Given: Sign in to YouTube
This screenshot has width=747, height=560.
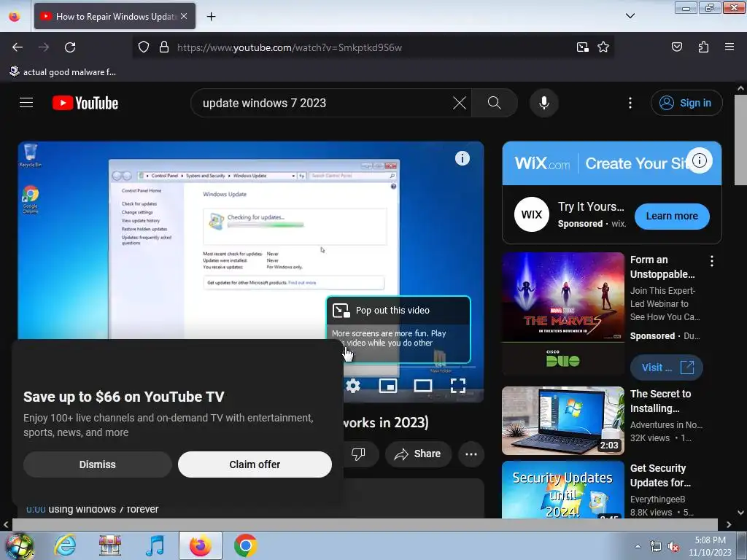Looking at the screenshot, I should pos(686,103).
